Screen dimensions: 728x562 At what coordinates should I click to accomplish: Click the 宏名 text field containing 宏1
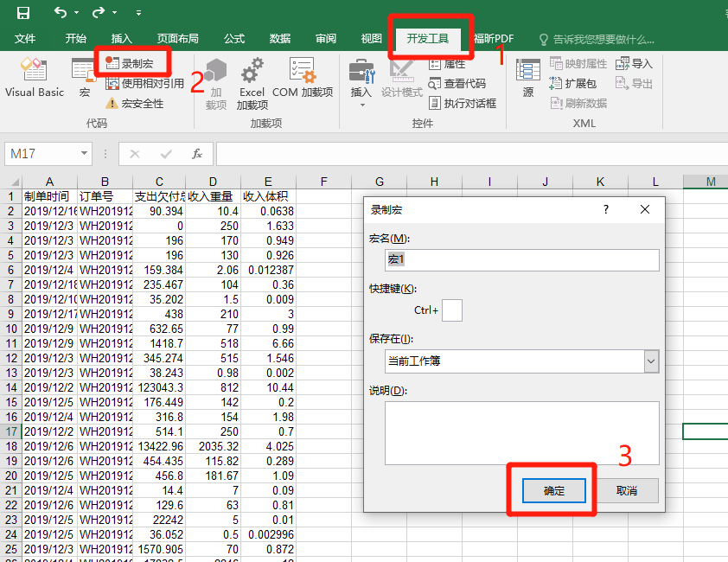[x=522, y=259]
